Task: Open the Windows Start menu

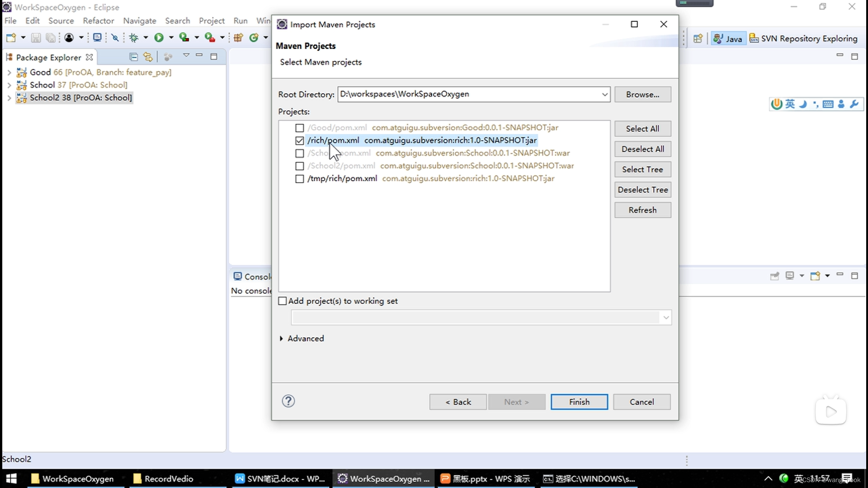Action: click(x=11, y=479)
